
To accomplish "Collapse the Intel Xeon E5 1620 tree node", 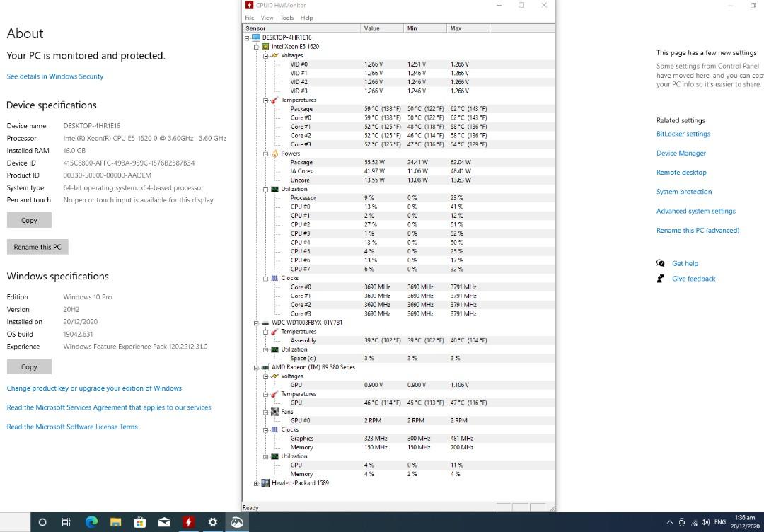I will click(x=255, y=46).
